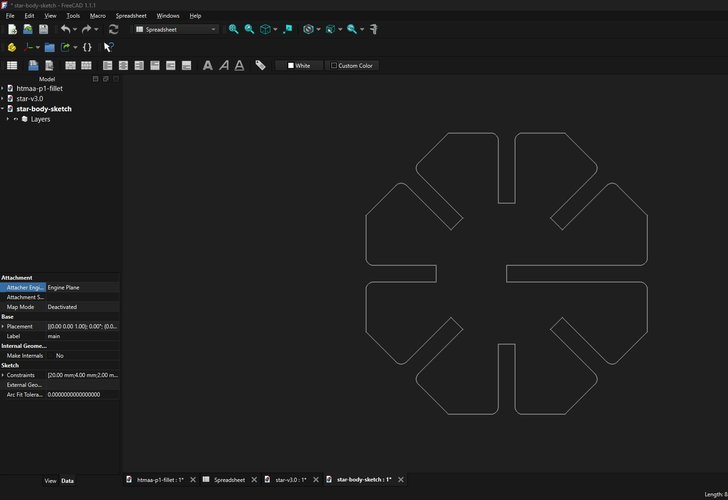The width and height of the screenshot is (728, 500).
Task: Apply bold text style
Action: (208, 65)
